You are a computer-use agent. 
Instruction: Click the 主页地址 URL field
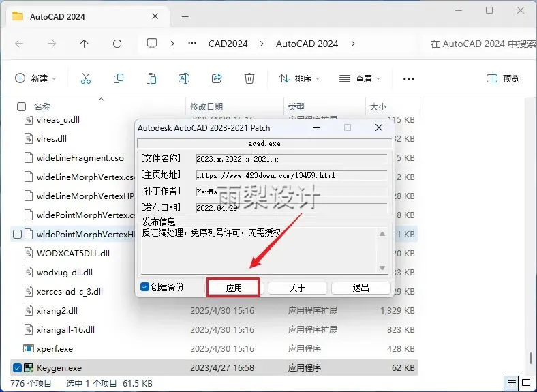point(292,175)
